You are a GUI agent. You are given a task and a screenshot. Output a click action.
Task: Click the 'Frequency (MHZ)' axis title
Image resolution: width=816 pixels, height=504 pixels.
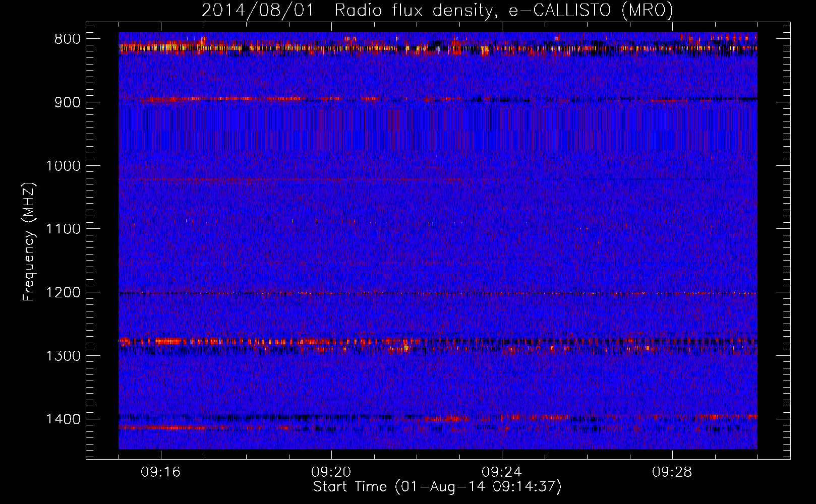coord(29,242)
